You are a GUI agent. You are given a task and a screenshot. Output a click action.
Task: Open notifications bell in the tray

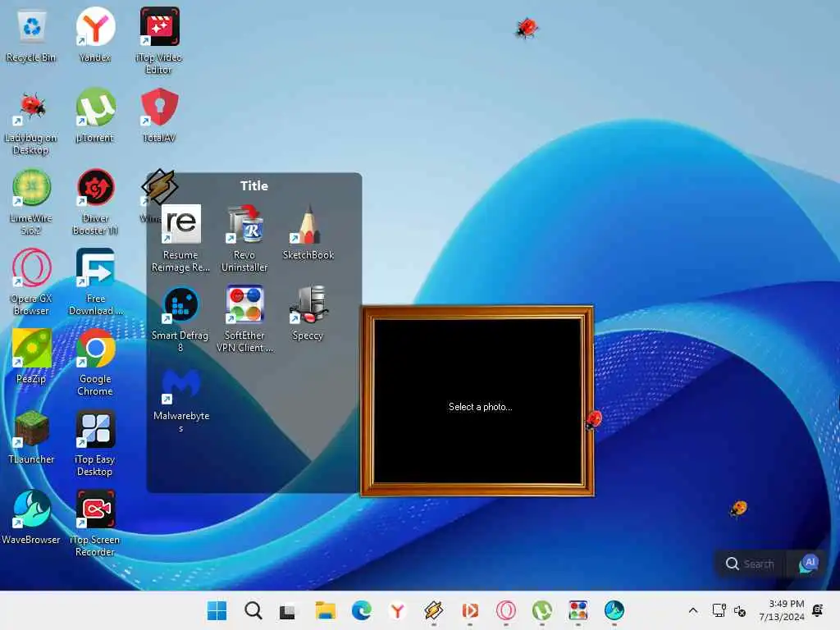pos(818,610)
